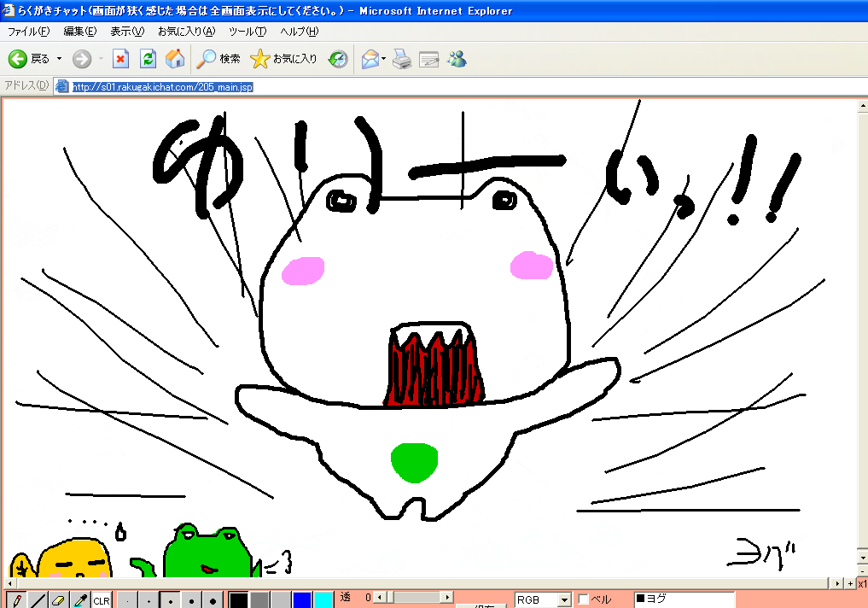Select the eyedropper color picker tool
Screen dimensions: 868x608
(x=80, y=600)
